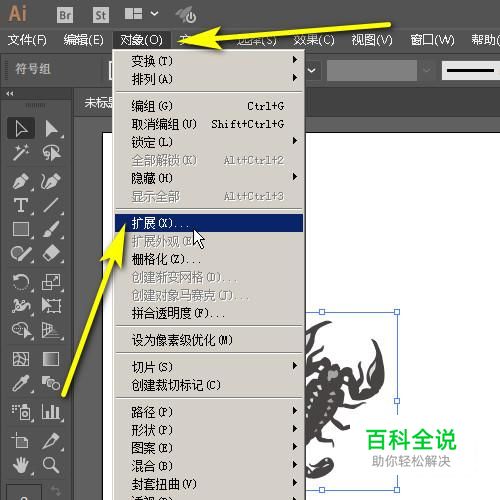
Task: Expand the 封套扭曲(V) submenu
Action: pyautogui.click(x=209, y=484)
